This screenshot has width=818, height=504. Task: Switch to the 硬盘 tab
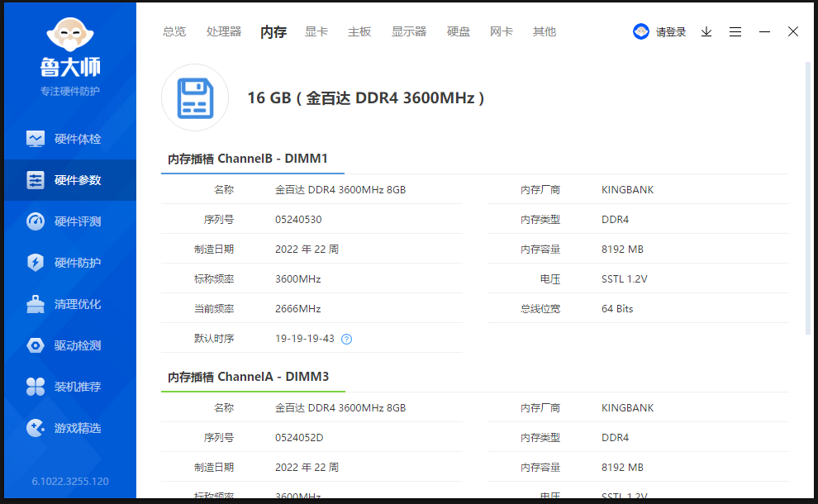[x=459, y=32]
